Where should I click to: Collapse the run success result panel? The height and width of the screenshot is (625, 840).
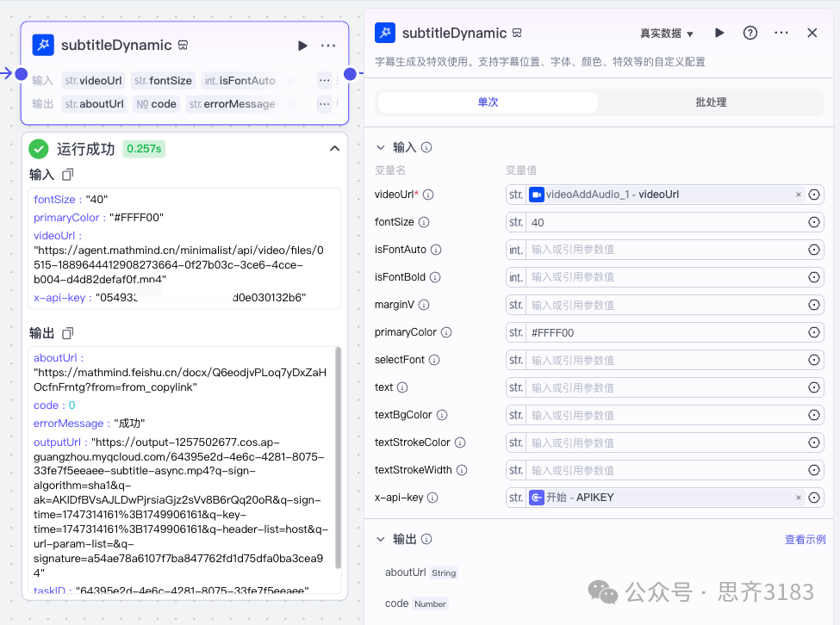(335, 148)
